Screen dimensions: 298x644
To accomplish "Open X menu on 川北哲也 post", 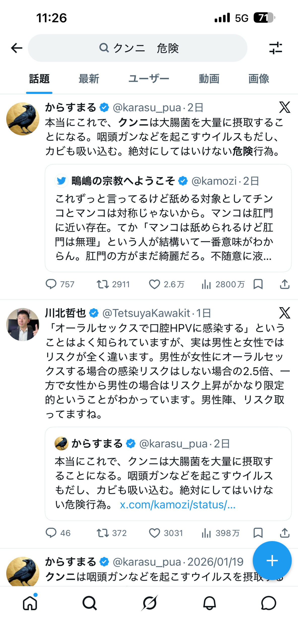I will [285, 313].
